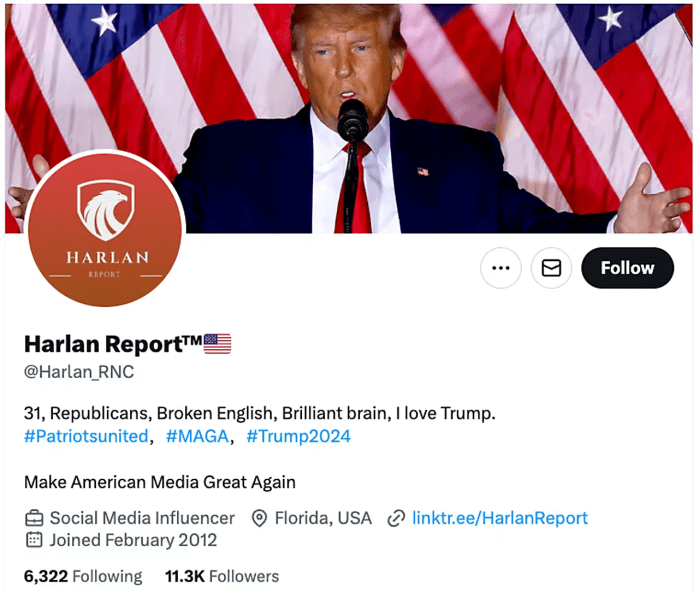Viewport: 699px width, 592px height.
Task: Click the envelope message icon
Action: (x=551, y=268)
